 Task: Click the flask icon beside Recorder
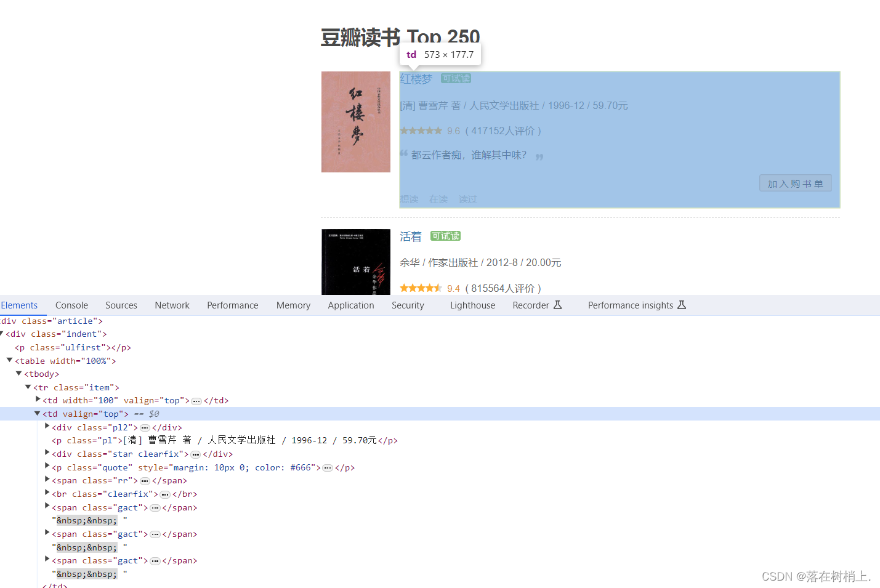(x=559, y=305)
